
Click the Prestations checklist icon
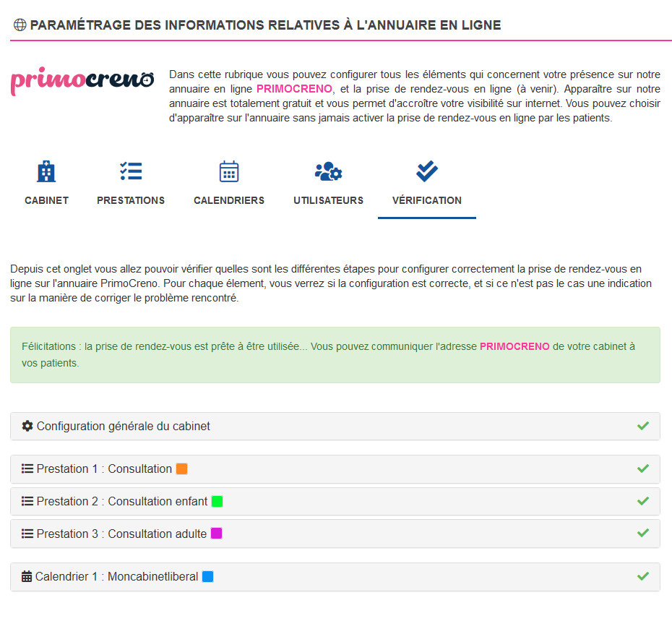coord(131,171)
